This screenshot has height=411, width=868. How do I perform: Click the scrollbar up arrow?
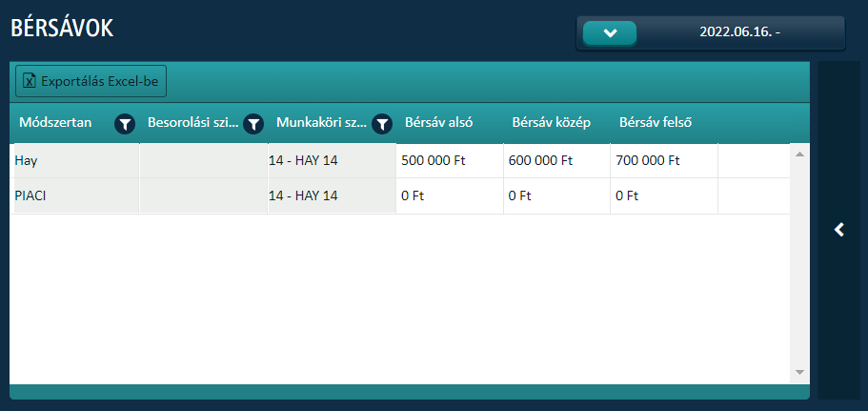[798, 154]
